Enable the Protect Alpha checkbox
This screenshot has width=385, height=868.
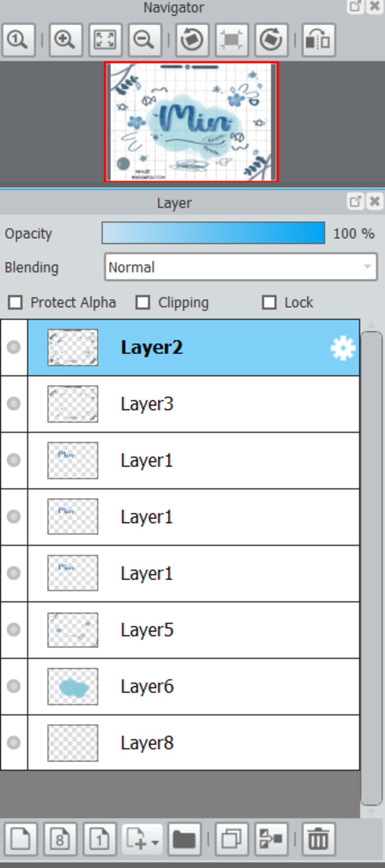coord(15,302)
